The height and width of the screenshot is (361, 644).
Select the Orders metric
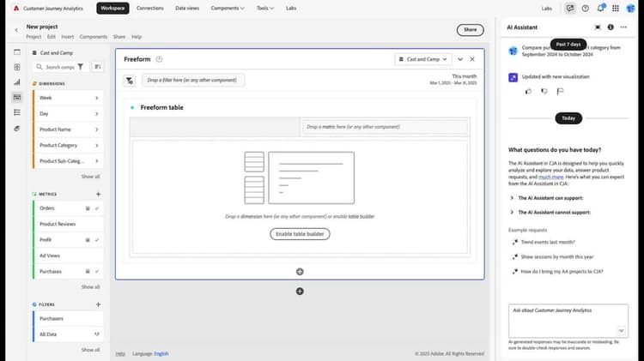tap(68, 208)
